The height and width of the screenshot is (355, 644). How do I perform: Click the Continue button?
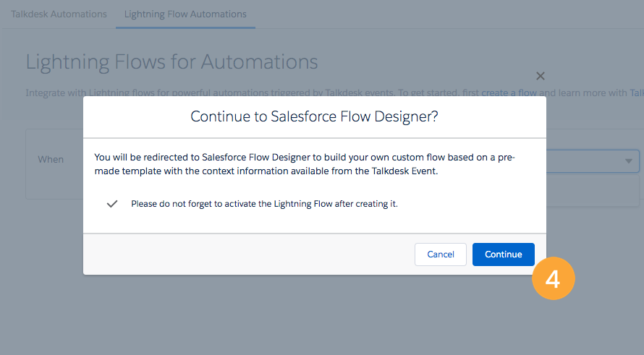click(503, 255)
